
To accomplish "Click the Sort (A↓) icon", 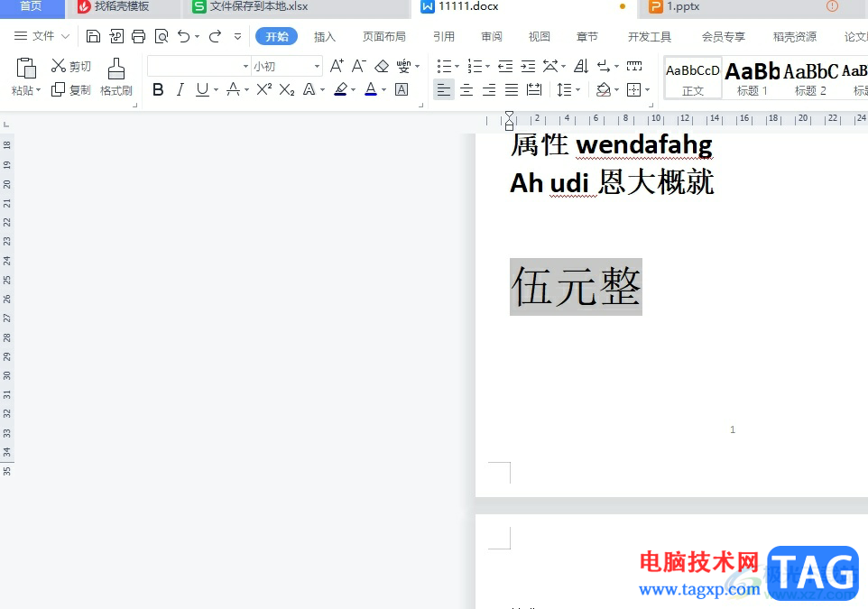I will click(581, 67).
